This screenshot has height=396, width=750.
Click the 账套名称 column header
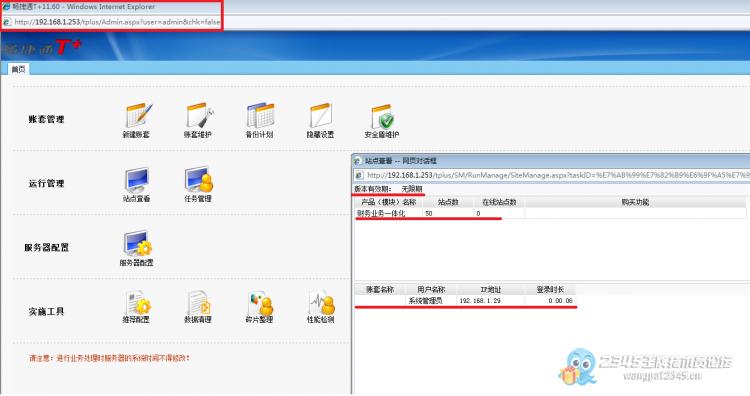[x=380, y=289]
